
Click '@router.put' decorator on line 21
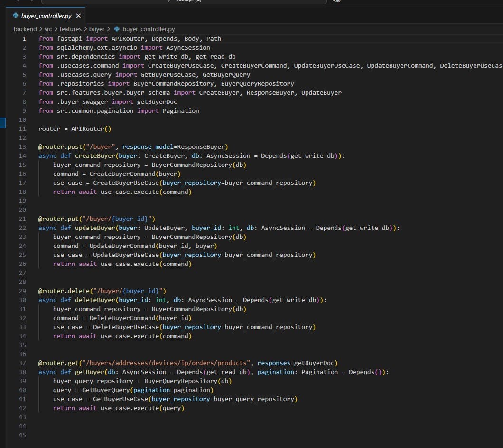(x=58, y=219)
